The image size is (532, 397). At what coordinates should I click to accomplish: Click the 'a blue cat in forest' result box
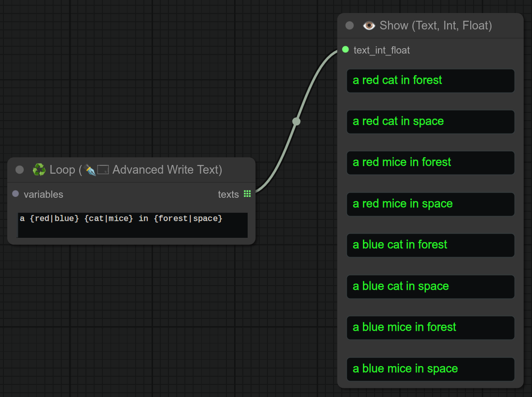pos(430,245)
